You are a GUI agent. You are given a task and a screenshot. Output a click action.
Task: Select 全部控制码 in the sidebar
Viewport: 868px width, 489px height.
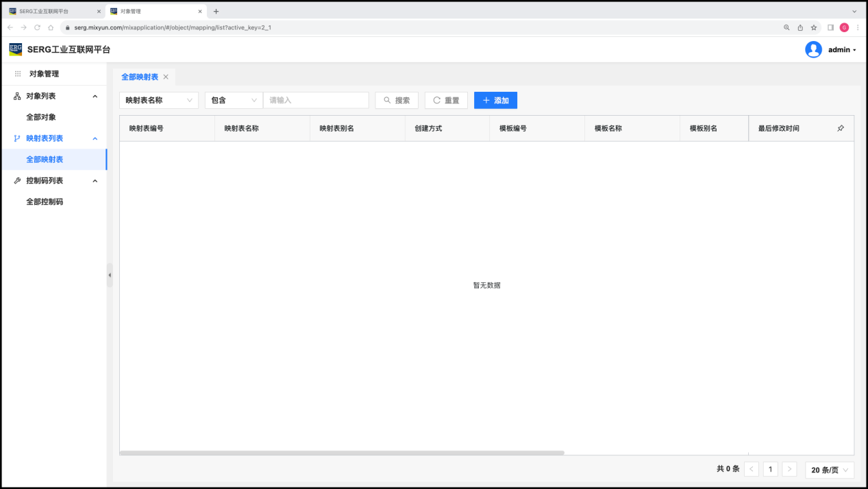[x=45, y=202]
